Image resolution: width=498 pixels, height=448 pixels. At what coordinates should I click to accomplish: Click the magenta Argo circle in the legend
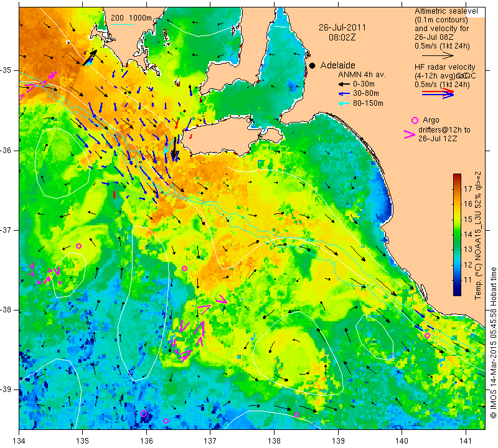coord(415,120)
